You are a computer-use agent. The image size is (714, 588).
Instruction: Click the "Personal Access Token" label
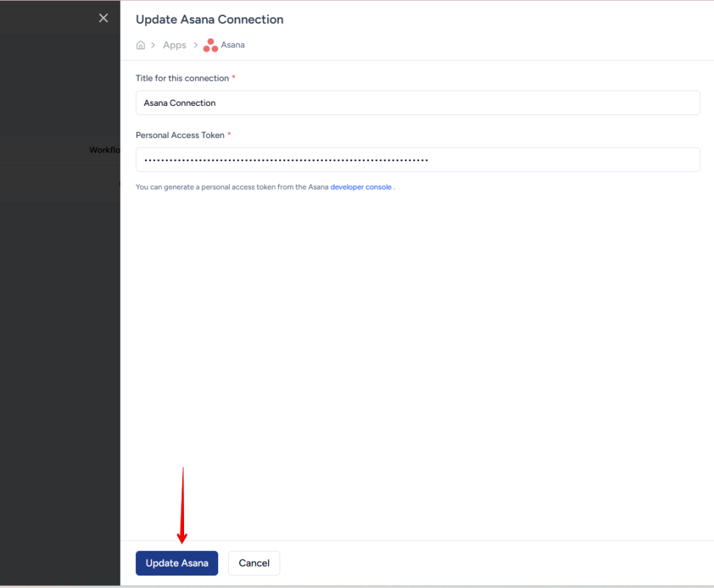tap(180, 135)
